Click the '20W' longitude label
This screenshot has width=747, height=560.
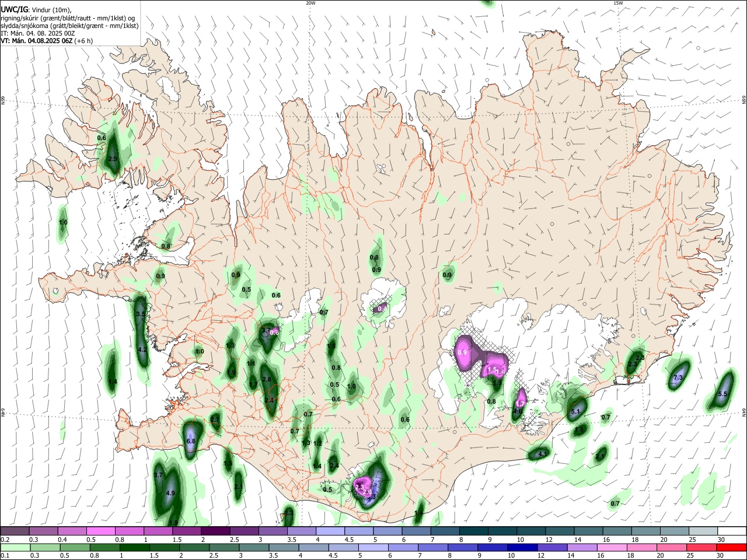(x=310, y=3)
